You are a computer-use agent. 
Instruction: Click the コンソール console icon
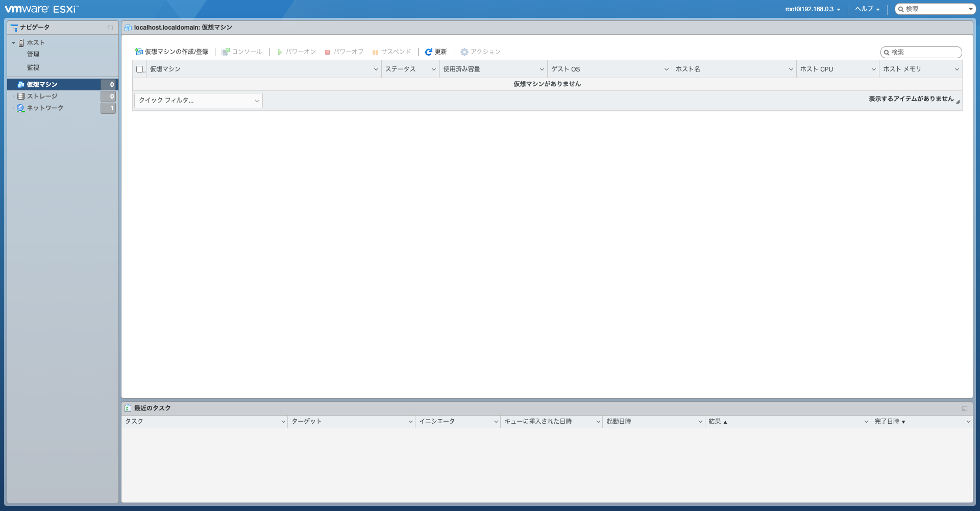pos(226,52)
